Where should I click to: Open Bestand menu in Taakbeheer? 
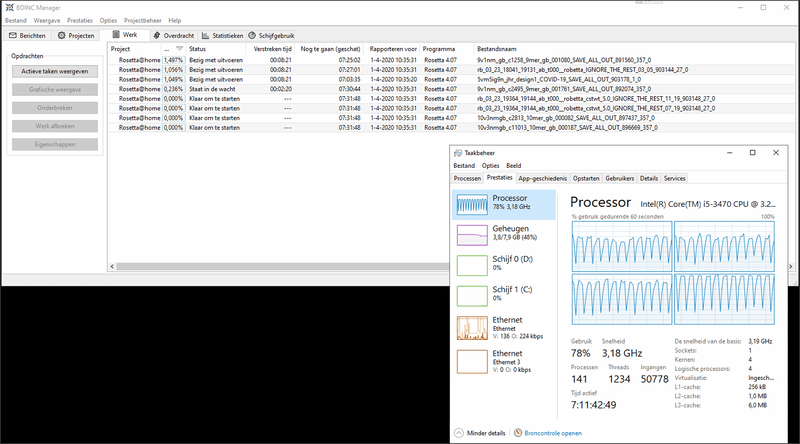464,165
